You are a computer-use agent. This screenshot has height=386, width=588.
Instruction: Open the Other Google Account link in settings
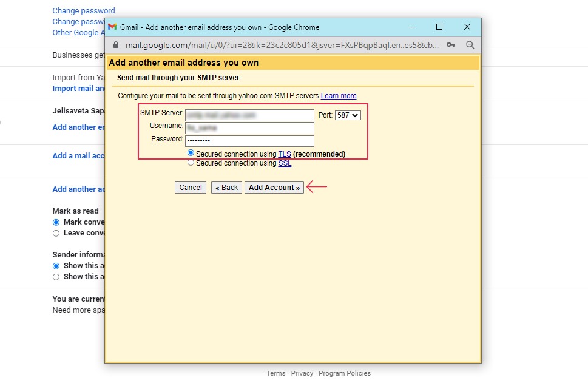(78, 33)
